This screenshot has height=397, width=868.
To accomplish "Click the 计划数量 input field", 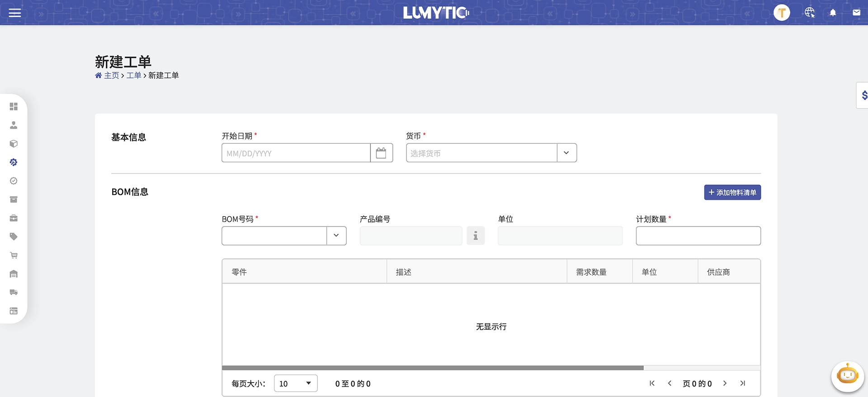I will point(698,236).
